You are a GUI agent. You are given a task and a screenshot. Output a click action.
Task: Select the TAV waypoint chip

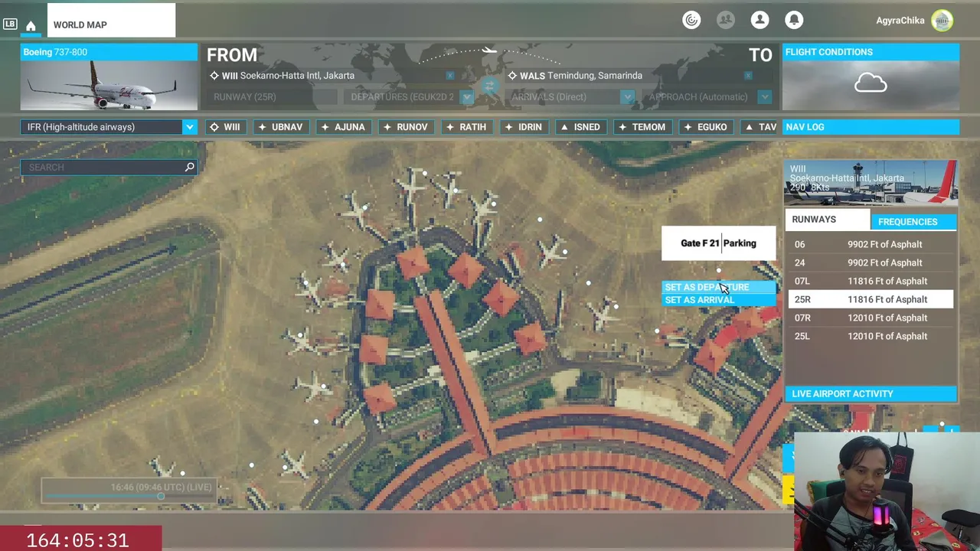(x=759, y=127)
